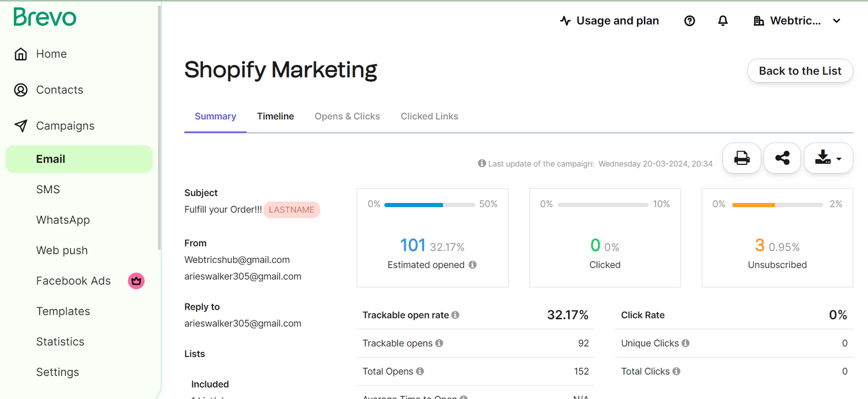Click info icon beside Unique Clicks
Image resolution: width=868 pixels, height=399 pixels.
(x=686, y=343)
